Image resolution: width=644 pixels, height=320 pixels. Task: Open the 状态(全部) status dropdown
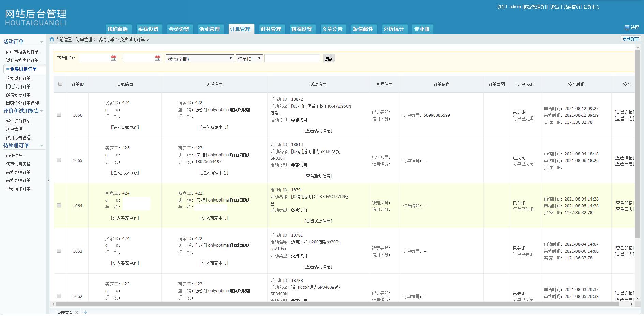(199, 58)
